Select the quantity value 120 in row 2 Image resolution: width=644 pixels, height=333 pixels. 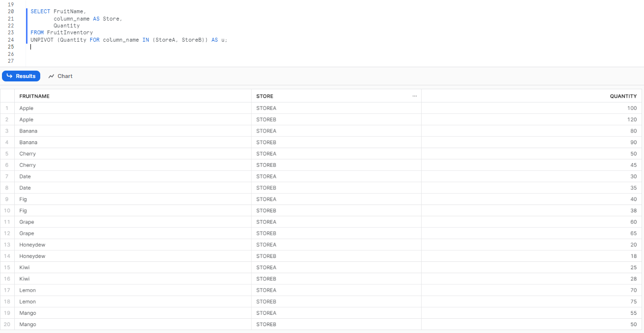point(632,119)
